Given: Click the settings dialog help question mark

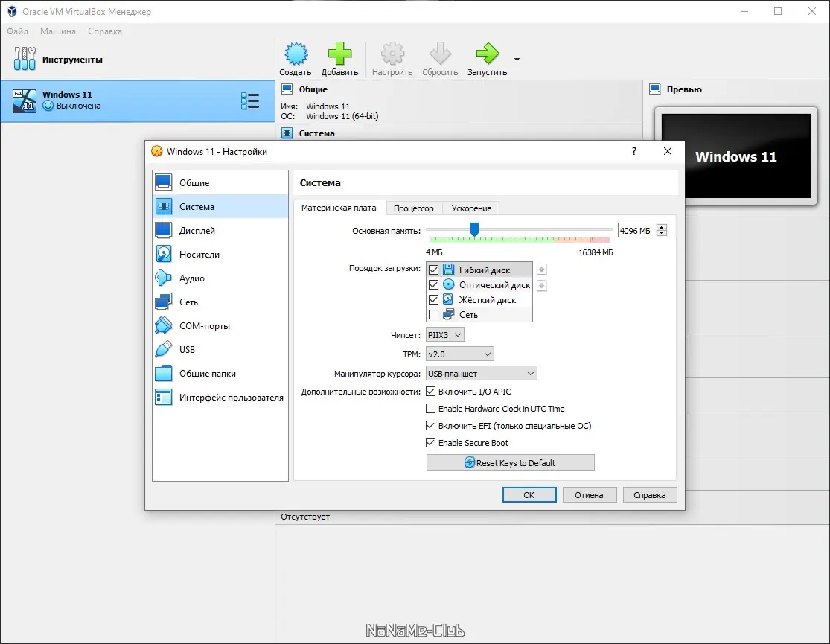Looking at the screenshot, I should (634, 151).
